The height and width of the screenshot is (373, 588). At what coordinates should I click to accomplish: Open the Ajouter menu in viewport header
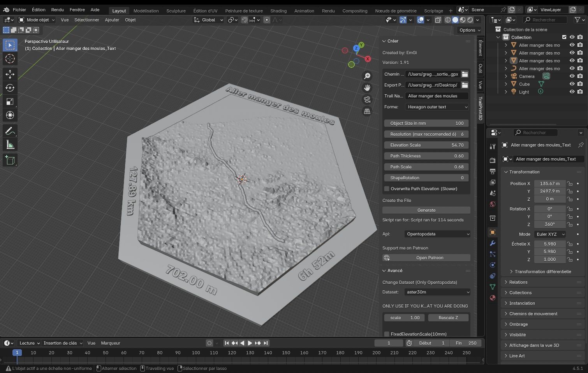112,20
